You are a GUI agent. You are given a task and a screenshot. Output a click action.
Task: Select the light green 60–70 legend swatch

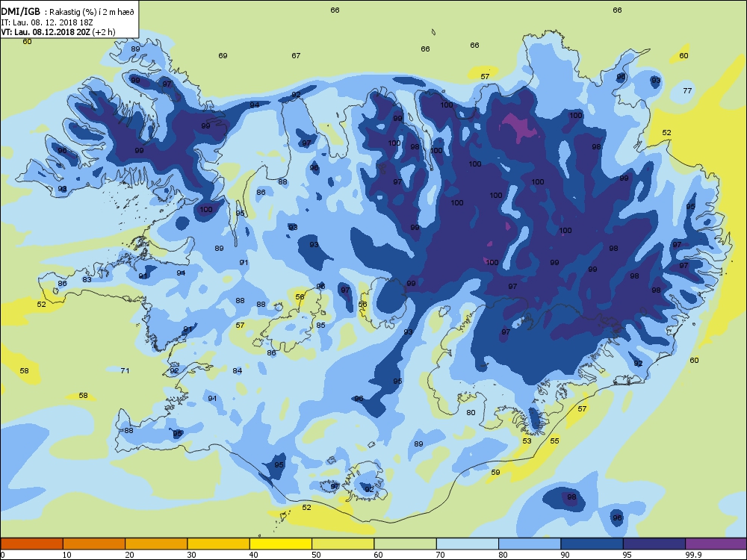coord(406,544)
